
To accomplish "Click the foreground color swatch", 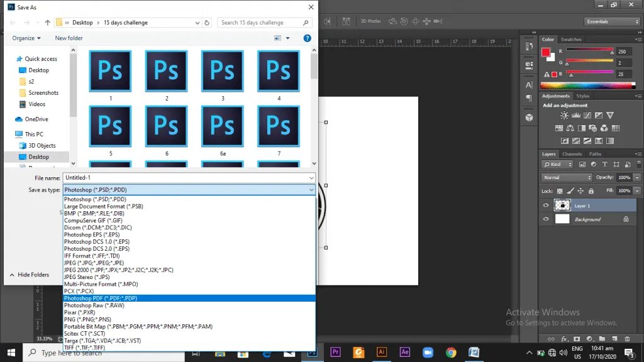I will 545,52.
